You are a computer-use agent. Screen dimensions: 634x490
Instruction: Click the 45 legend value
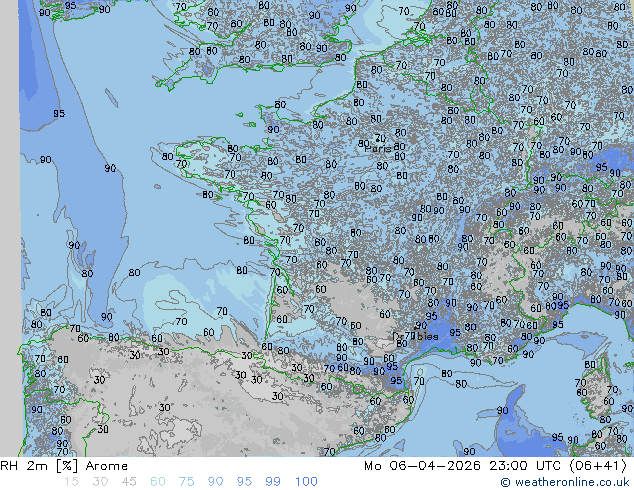(x=128, y=482)
